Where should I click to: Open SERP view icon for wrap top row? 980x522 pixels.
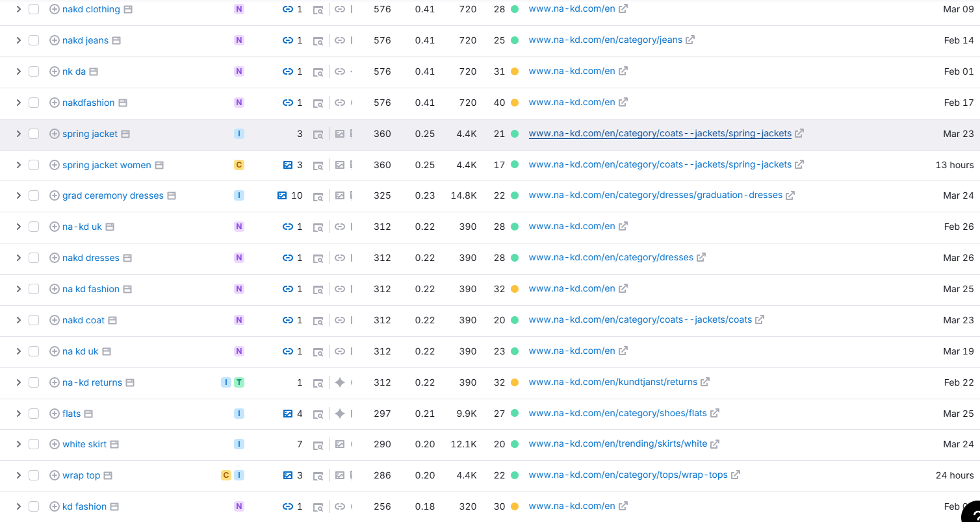click(x=318, y=476)
